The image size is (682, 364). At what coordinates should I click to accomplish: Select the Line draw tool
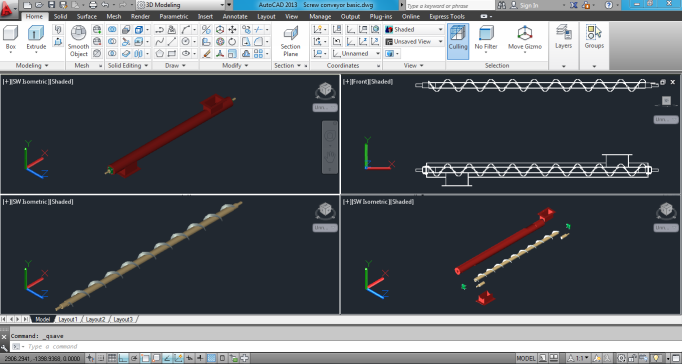pyautogui.click(x=172, y=42)
